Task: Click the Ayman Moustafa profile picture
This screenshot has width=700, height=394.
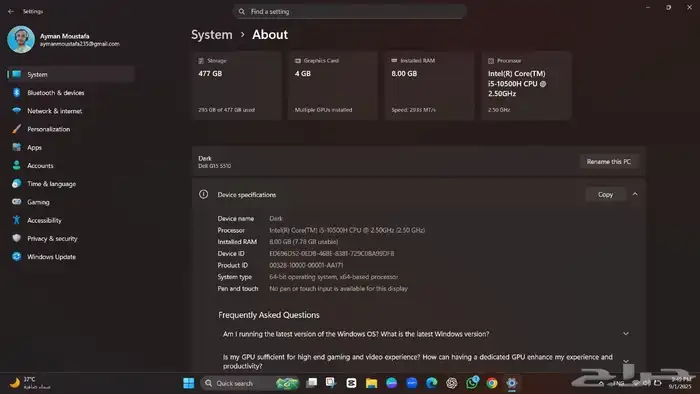Action: coord(21,40)
